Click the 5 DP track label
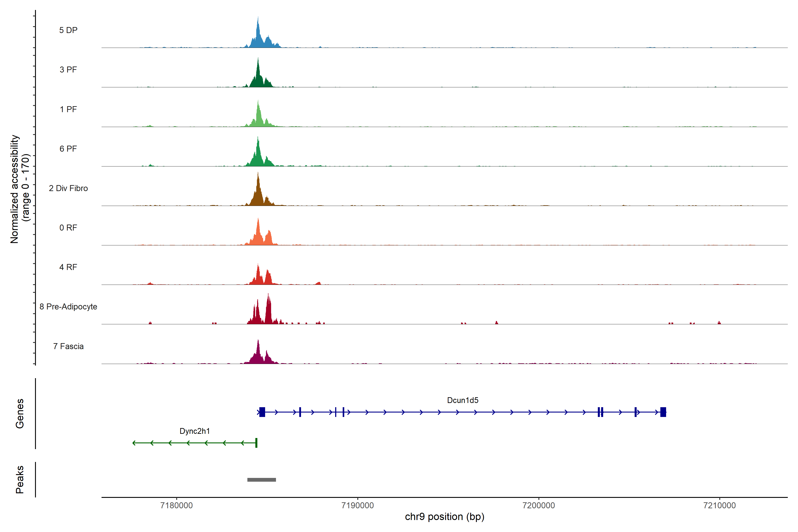Screen dimensions: 798x532 point(68,30)
